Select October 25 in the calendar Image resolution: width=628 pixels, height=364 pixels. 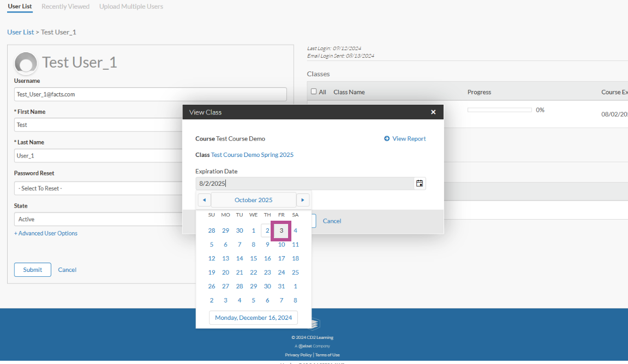(x=295, y=272)
